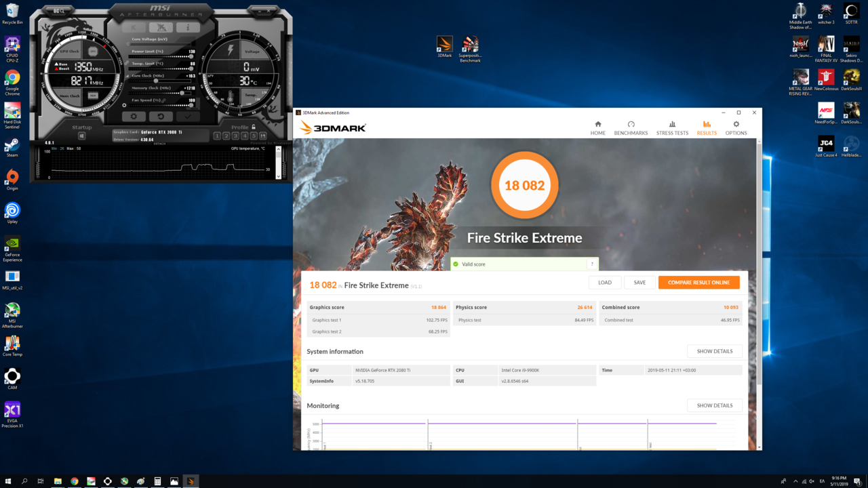Open the Afterburner information i button
Viewport: 868px width, 488px height.
click(188, 27)
